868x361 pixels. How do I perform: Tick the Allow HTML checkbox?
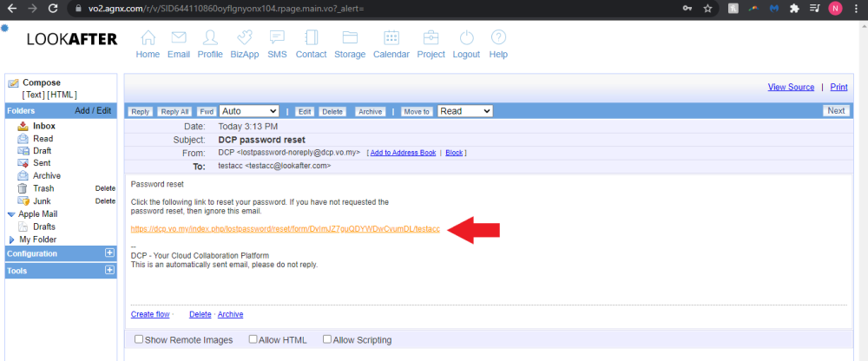[x=253, y=339]
